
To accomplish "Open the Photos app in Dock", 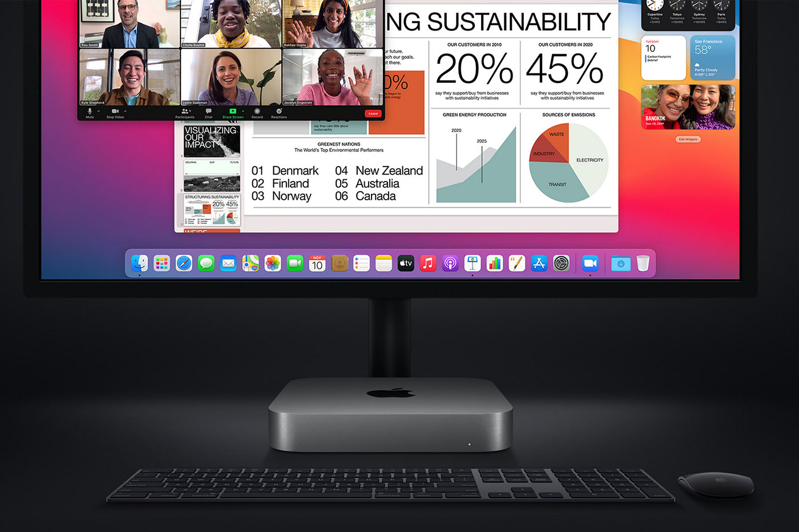I will coord(273,263).
